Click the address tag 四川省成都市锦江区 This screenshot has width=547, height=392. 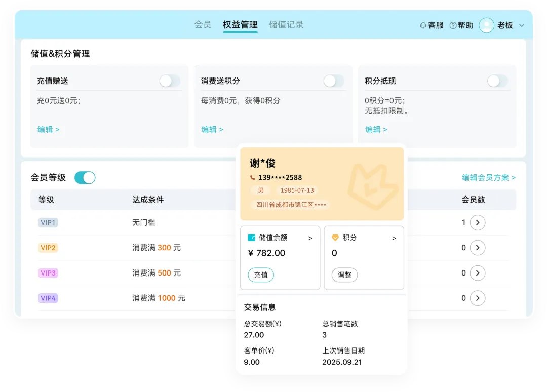pyautogui.click(x=291, y=205)
